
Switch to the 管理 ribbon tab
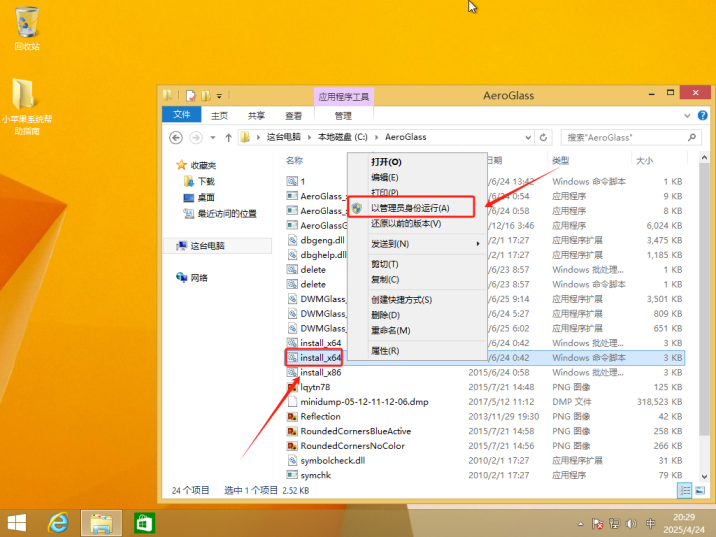343,116
